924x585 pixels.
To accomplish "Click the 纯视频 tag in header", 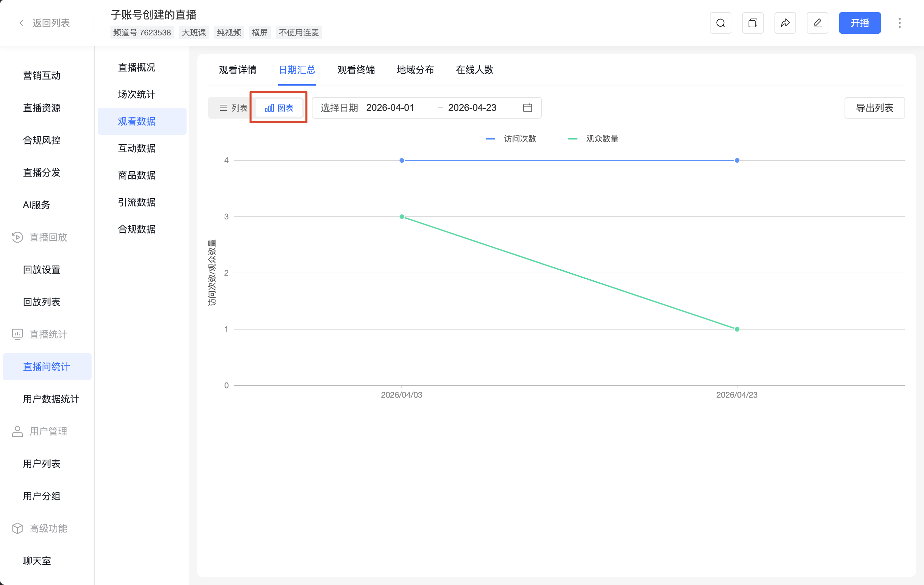I will 229,33.
